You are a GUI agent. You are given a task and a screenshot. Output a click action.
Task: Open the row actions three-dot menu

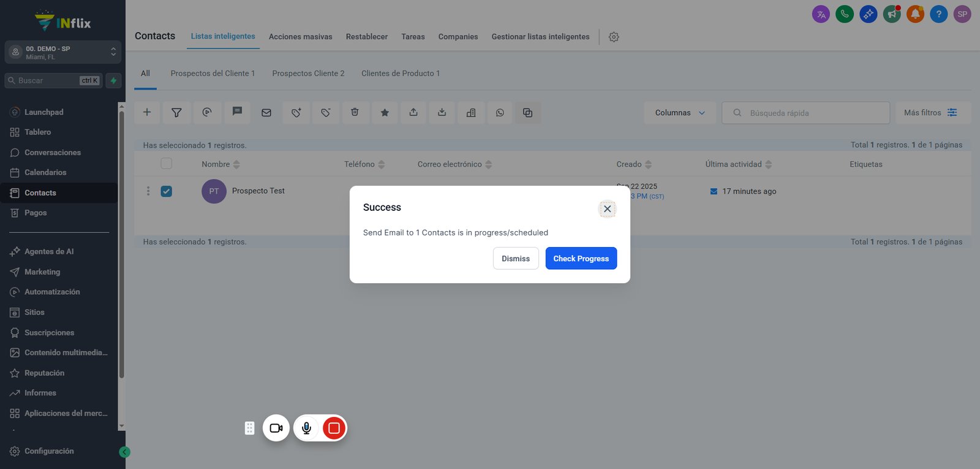[x=148, y=191]
